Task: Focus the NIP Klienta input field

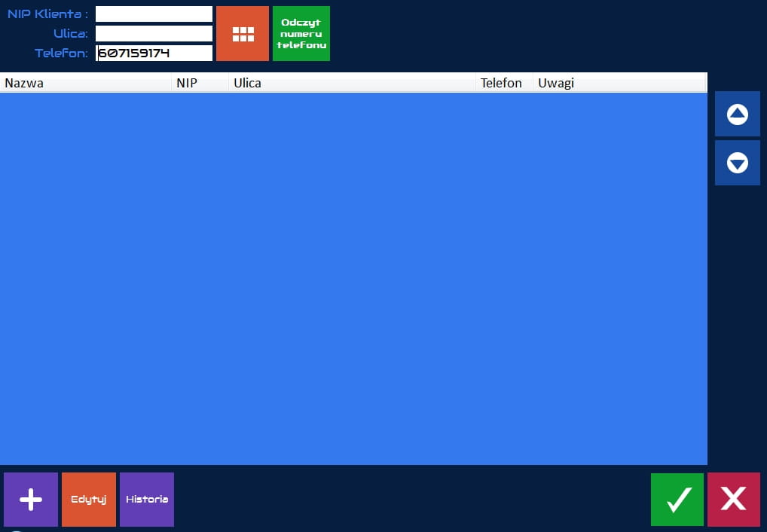Action: point(154,14)
